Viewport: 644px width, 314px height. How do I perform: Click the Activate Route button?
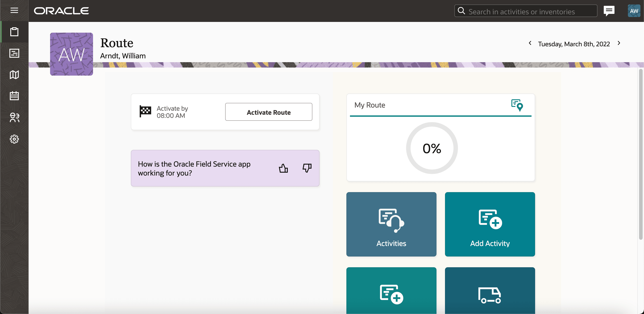(x=268, y=112)
